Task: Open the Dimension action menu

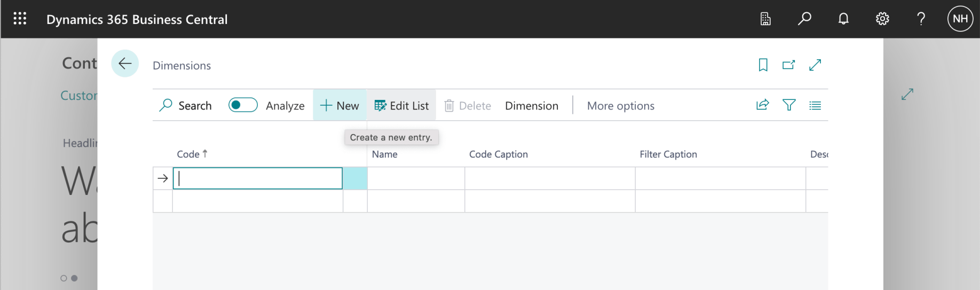Action: [x=532, y=106]
